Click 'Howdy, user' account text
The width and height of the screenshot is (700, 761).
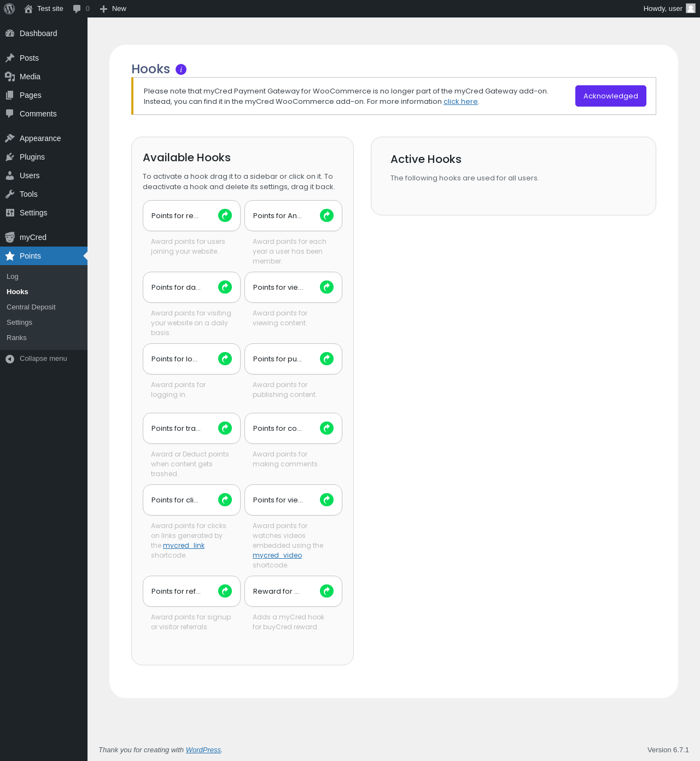pyautogui.click(x=663, y=9)
